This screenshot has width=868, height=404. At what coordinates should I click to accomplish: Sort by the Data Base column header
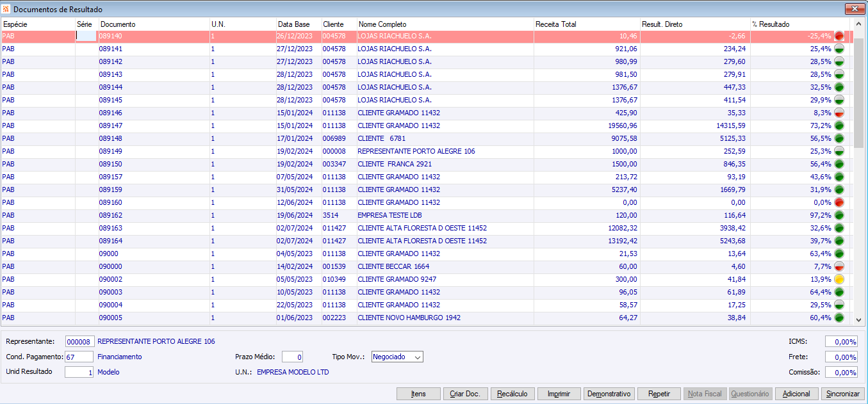pyautogui.click(x=299, y=24)
